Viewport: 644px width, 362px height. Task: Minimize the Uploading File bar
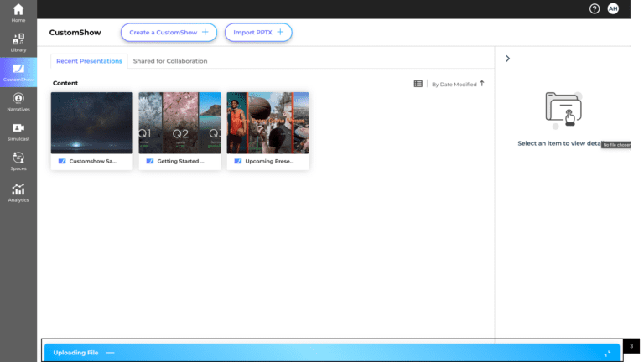coord(110,353)
